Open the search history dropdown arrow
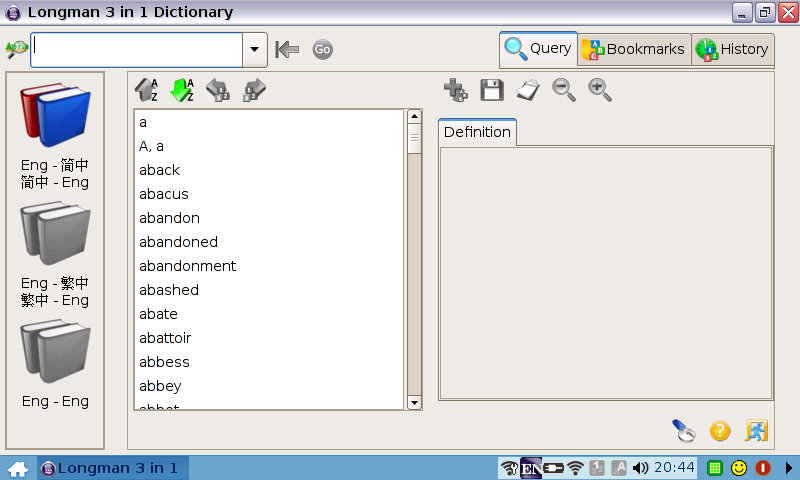The width and height of the screenshot is (800, 480). point(254,49)
